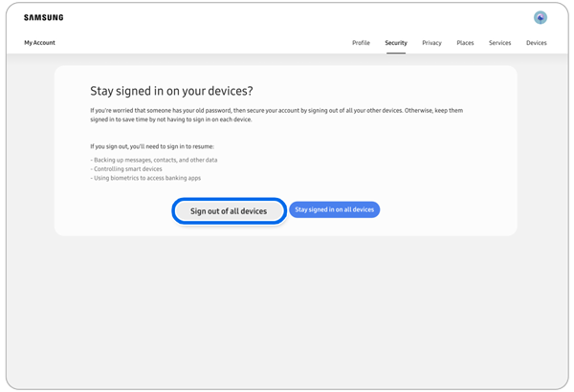Choose Stay signed in on all devices
This screenshot has width=574, height=392.
pyautogui.click(x=334, y=209)
